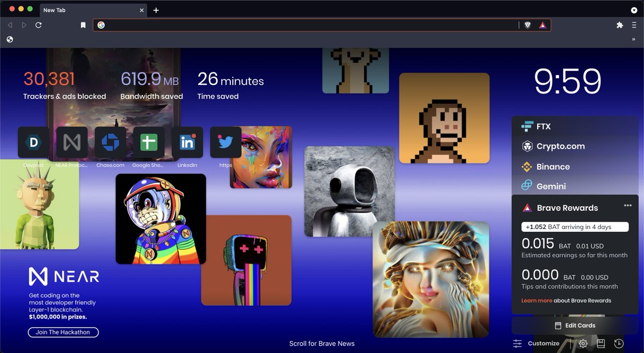
Task: Click the NEAR logo
Action: 63,277
